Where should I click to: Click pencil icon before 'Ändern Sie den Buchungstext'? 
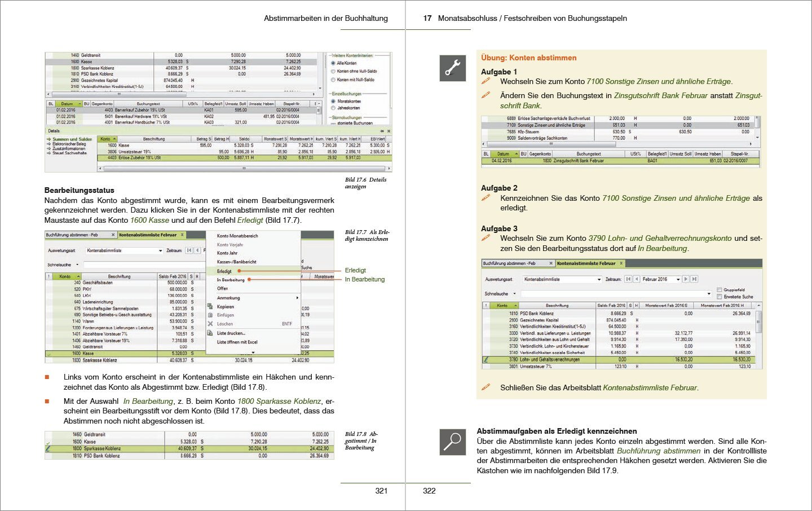[x=486, y=95]
